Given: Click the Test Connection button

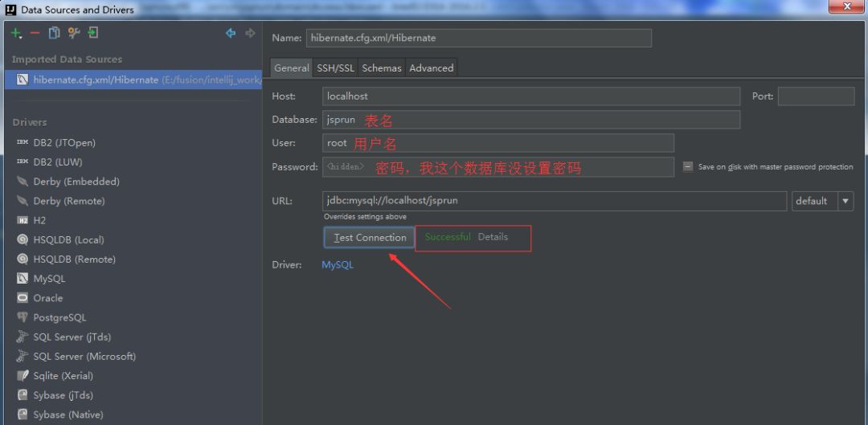Looking at the screenshot, I should tap(370, 237).
